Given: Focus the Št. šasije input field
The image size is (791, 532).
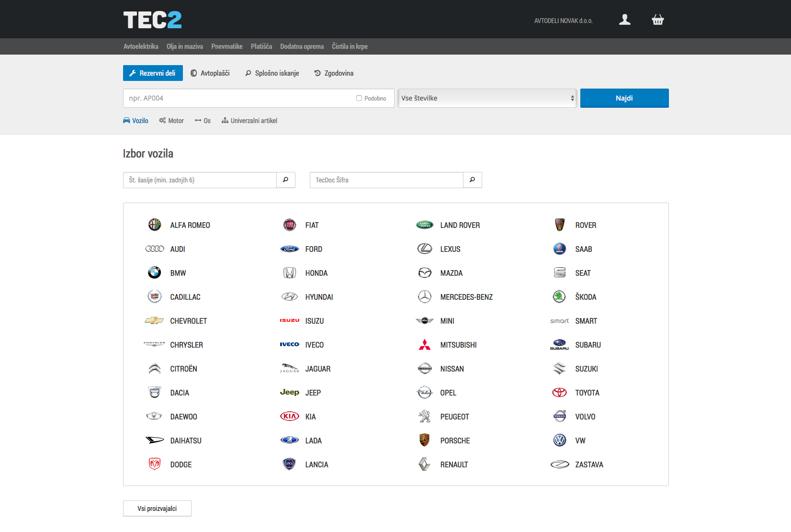Looking at the screenshot, I should pos(200,180).
